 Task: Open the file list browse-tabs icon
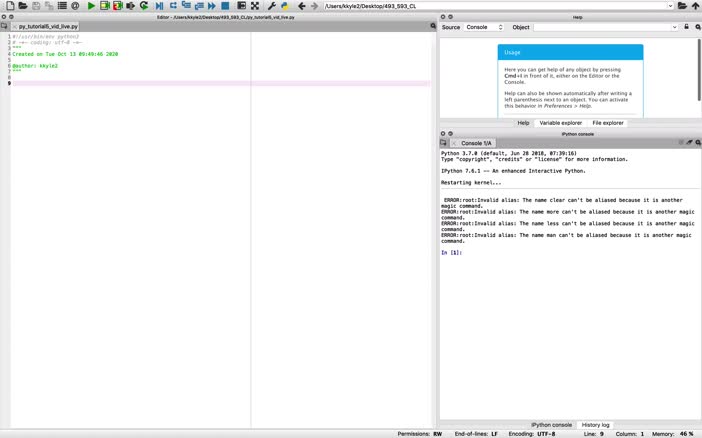62,6
